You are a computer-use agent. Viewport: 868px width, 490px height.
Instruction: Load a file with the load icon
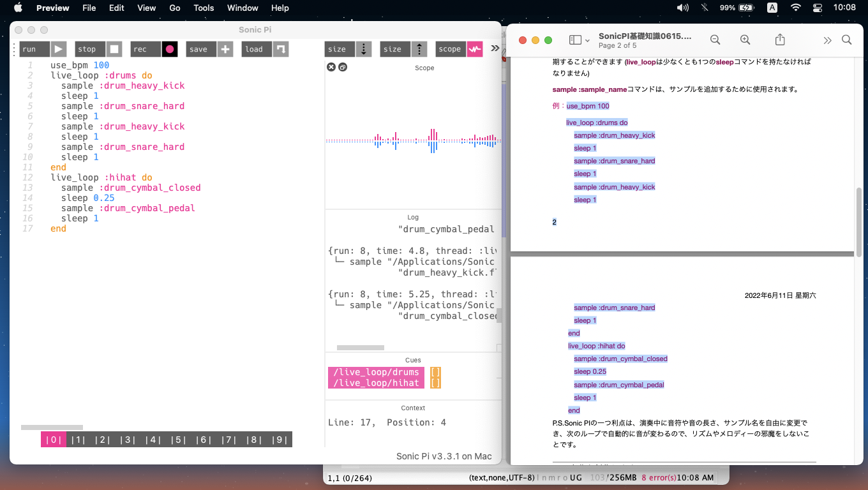click(x=281, y=49)
